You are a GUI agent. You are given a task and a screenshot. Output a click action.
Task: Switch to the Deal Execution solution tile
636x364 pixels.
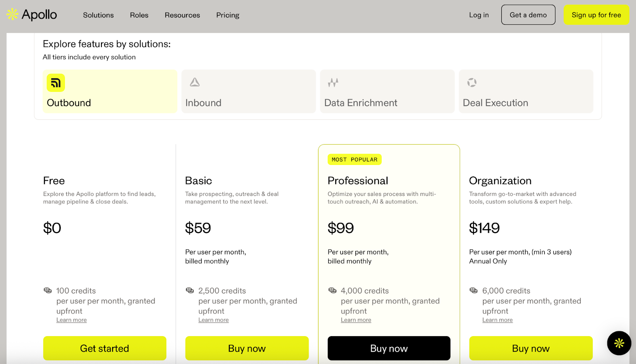tap(525, 91)
